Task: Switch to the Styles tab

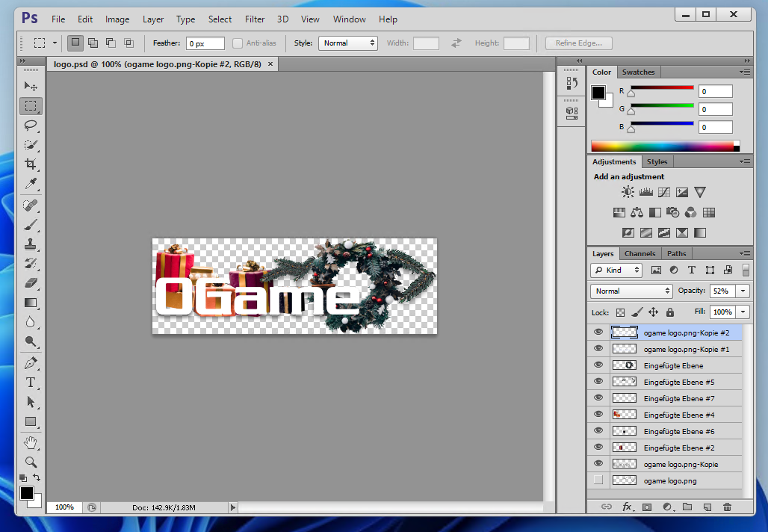Action: [x=657, y=161]
